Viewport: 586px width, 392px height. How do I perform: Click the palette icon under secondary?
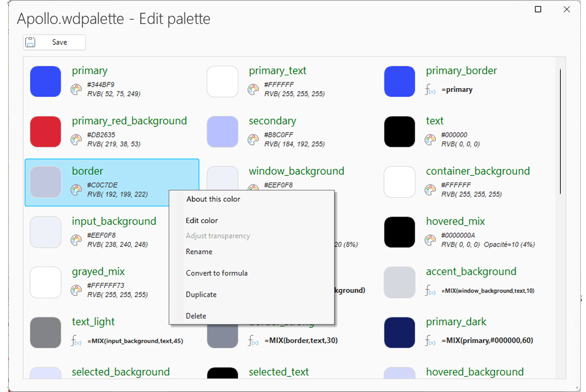pos(253,140)
